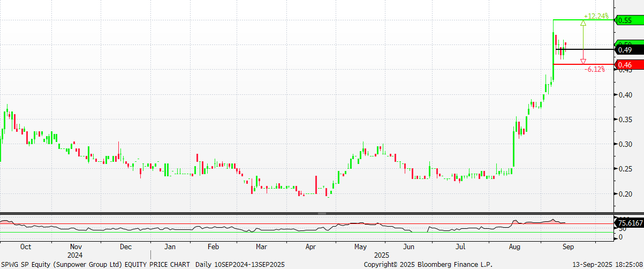Click the red downward stop arrow
This screenshot has width=644, height=269.
point(583,61)
